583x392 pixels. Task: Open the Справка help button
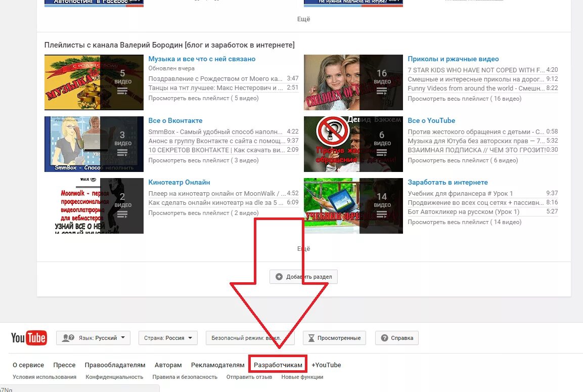pos(397,338)
